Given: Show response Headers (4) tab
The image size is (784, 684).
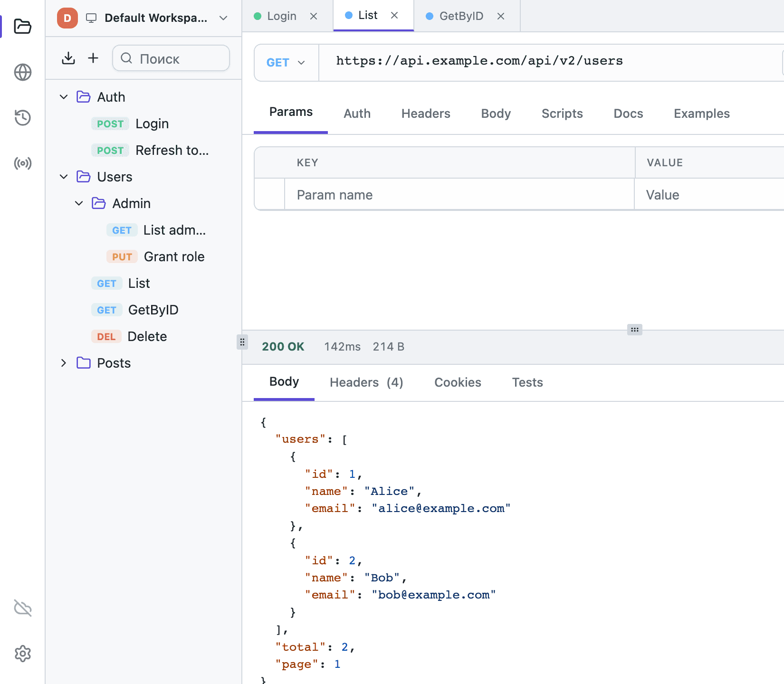Looking at the screenshot, I should [x=366, y=382].
